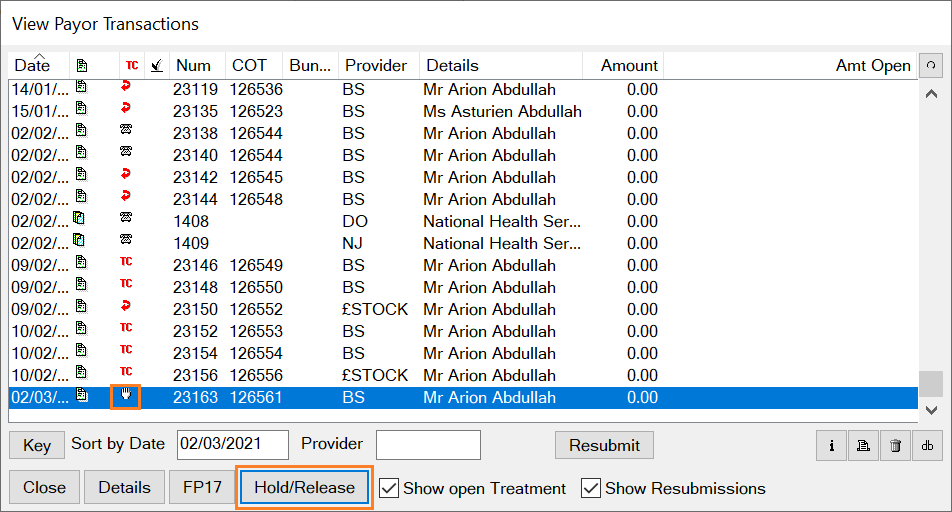This screenshot has height=512, width=952.
Task: Click TC status icon on row 23152
Action: pyautogui.click(x=126, y=328)
